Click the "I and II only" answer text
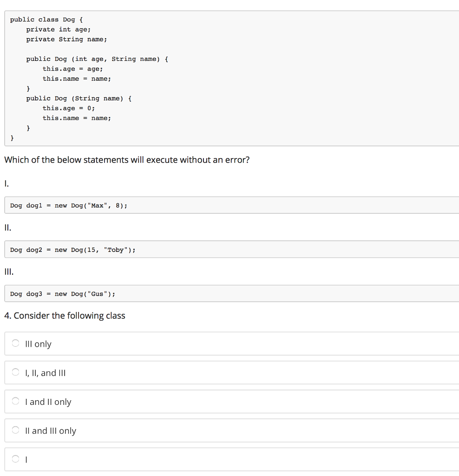This screenshot has height=476, width=459. [x=48, y=402]
